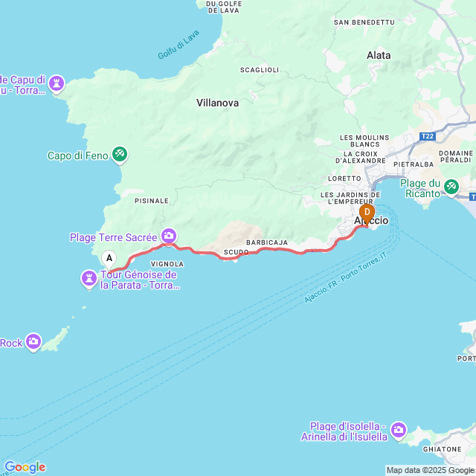Screen dimensions: 476x476
Task: Click the Ajaccio–Porto Torres ferry route label
Action: [345, 277]
